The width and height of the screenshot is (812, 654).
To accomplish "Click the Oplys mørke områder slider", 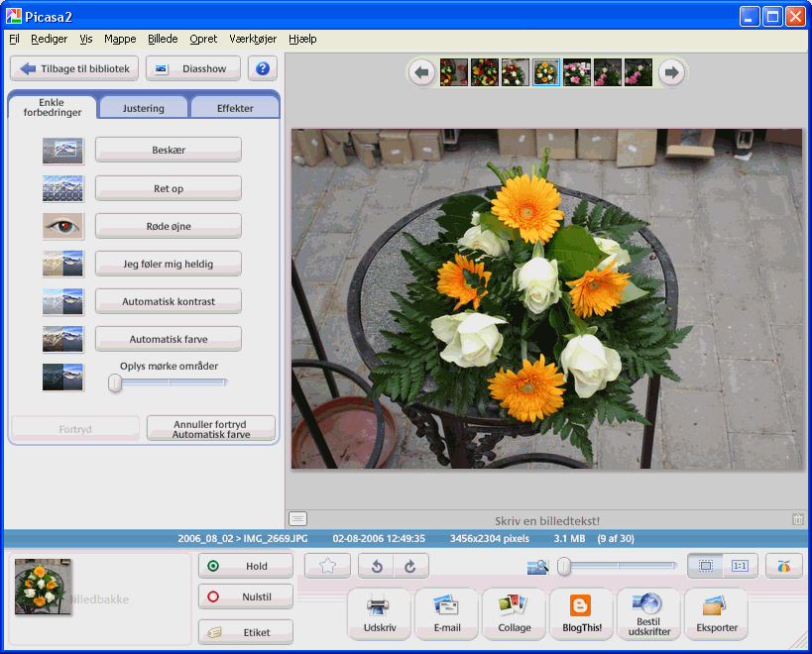I will pyautogui.click(x=169, y=382).
